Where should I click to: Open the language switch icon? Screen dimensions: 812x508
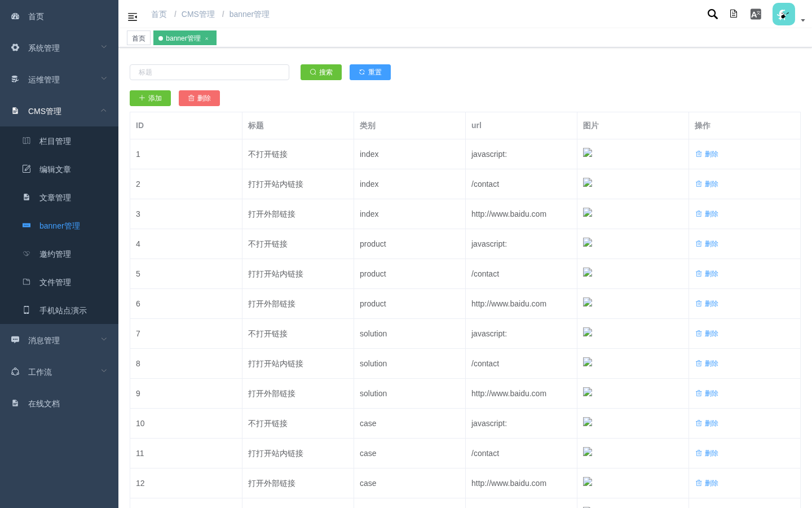756,14
